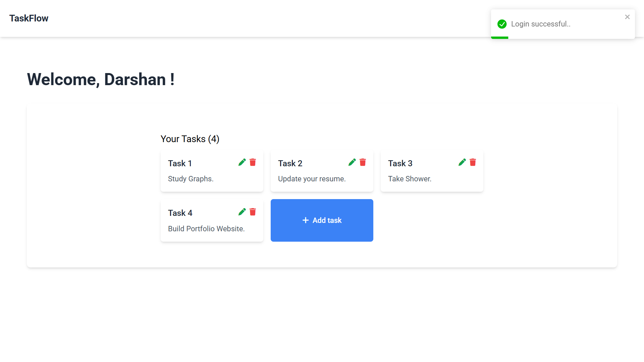
Task: Click the Your Tasks (4) heading
Action: pyautogui.click(x=190, y=139)
